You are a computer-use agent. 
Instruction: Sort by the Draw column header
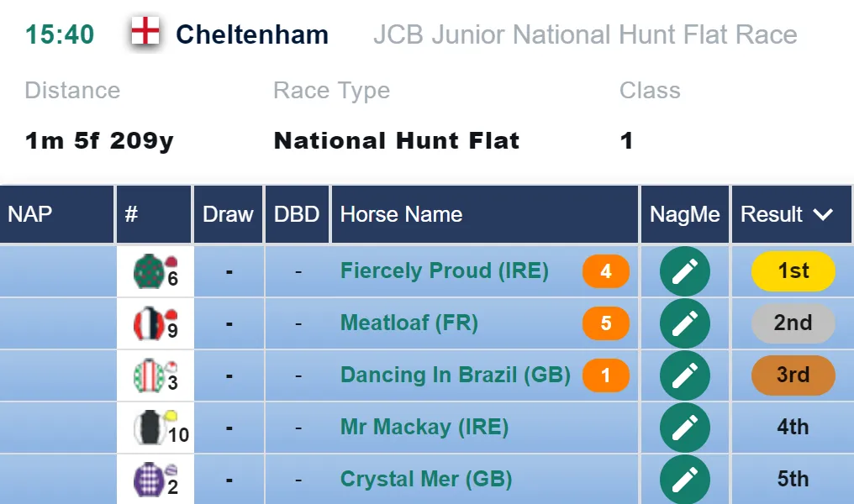coord(228,214)
